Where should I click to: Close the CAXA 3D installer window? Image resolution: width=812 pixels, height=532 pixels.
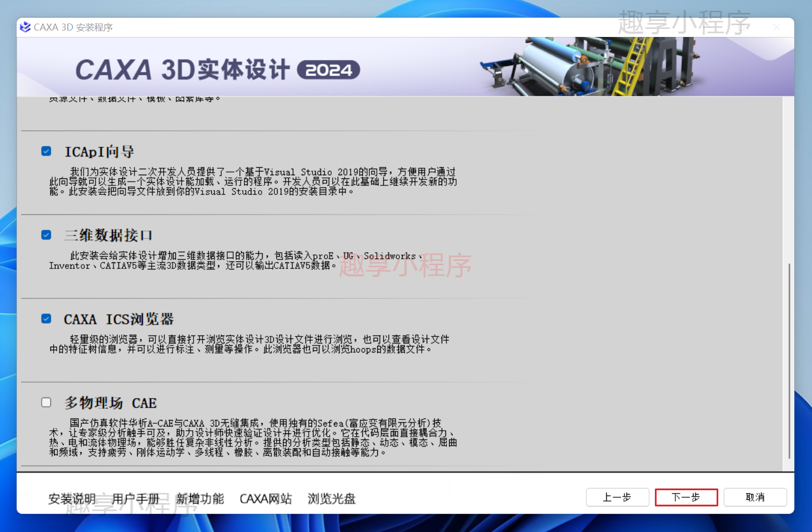(777, 27)
